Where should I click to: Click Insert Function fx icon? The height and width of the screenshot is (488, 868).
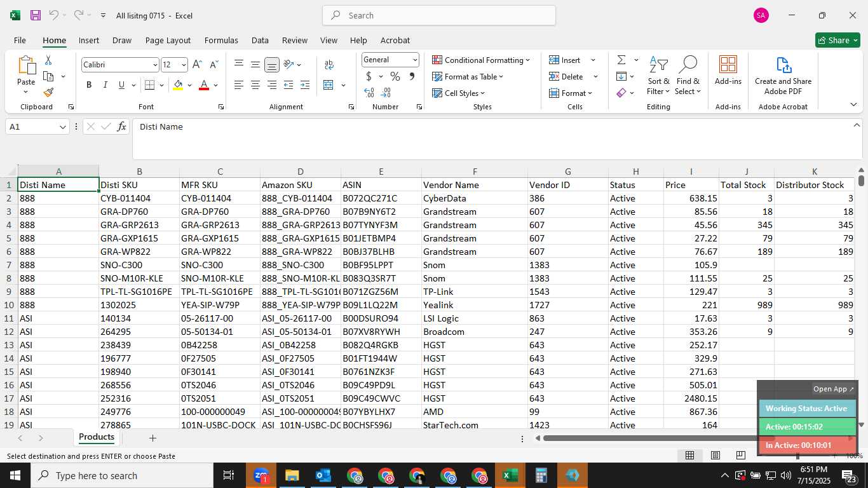[121, 126]
